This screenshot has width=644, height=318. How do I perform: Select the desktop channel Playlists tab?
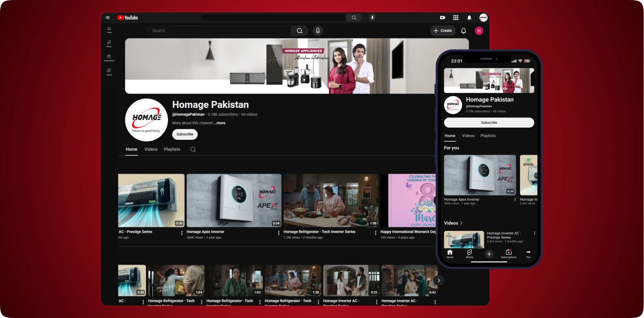click(172, 149)
